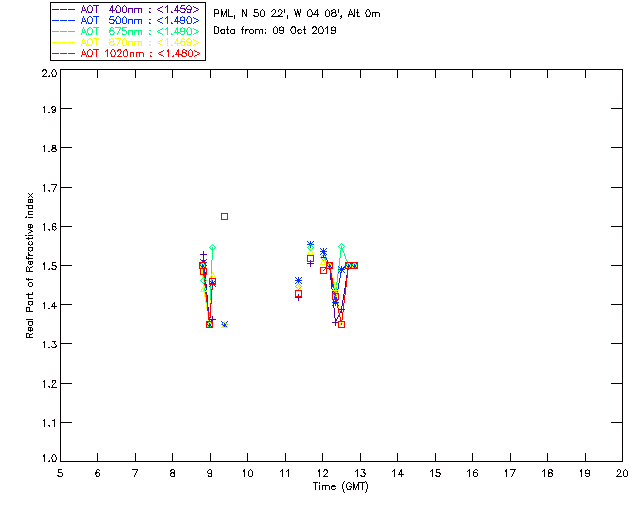Click the y-axis tick label '2.0'
The image size is (640, 512).
tap(49, 74)
